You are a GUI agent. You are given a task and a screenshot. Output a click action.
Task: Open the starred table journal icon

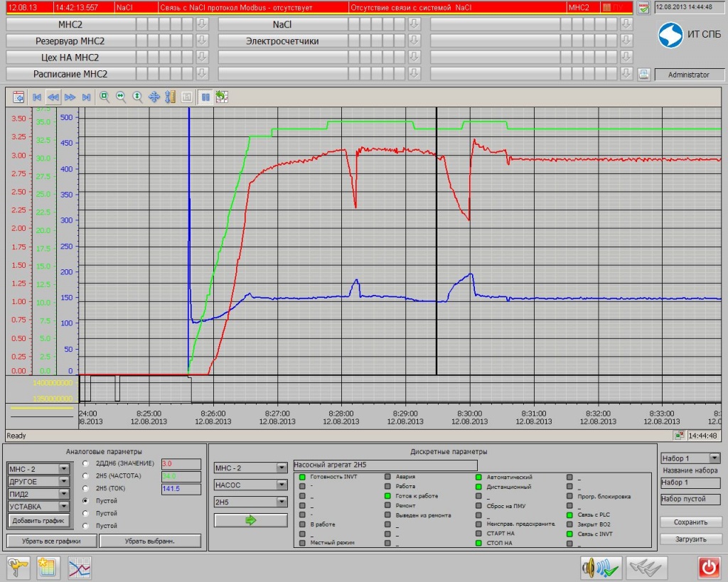(x=48, y=567)
